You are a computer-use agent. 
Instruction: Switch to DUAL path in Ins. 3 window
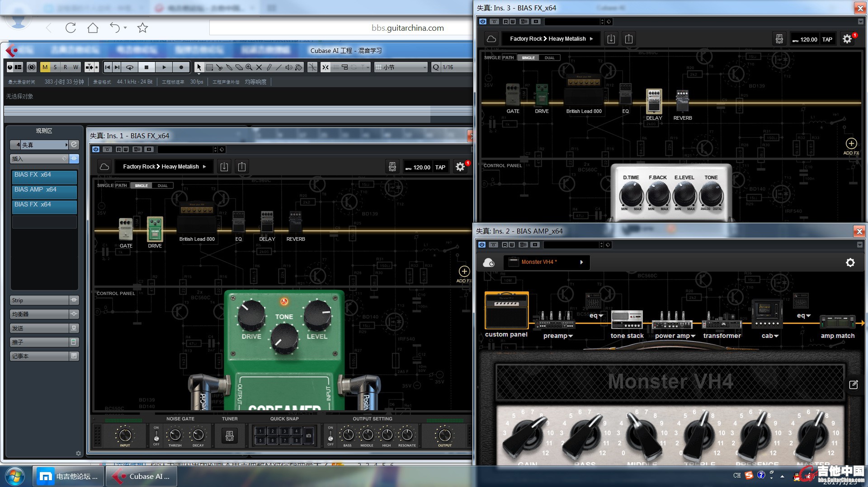point(549,58)
